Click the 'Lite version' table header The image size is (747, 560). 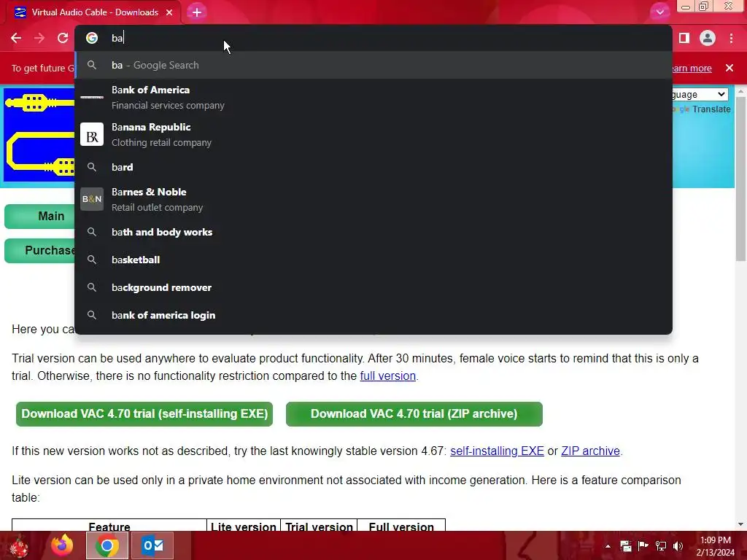click(x=244, y=526)
